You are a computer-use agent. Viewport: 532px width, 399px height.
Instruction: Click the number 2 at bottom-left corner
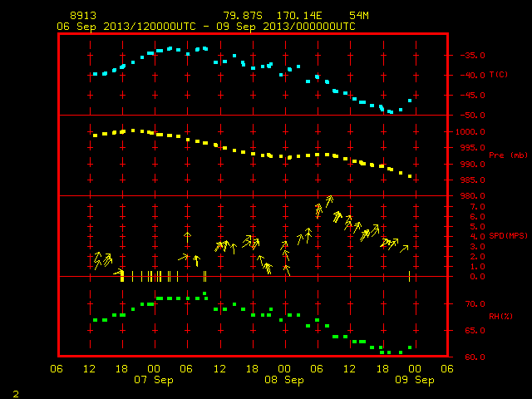click(x=16, y=394)
